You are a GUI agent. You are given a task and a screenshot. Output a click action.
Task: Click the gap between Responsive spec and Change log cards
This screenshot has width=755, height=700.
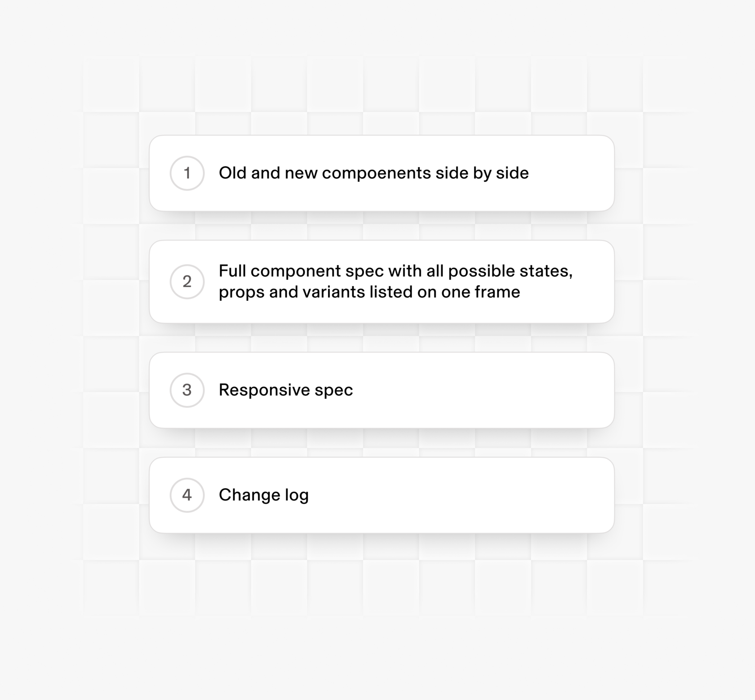(x=382, y=443)
